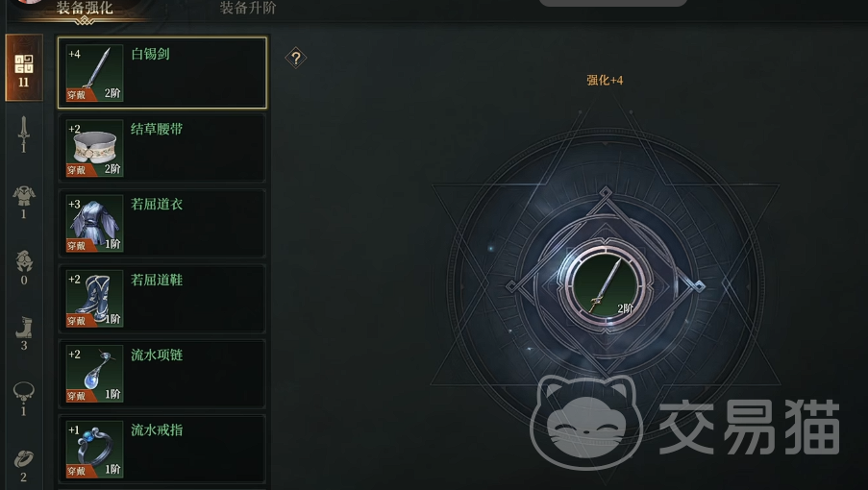Filter by armor clothing category icon
This screenshot has width=868, height=490.
24,202
